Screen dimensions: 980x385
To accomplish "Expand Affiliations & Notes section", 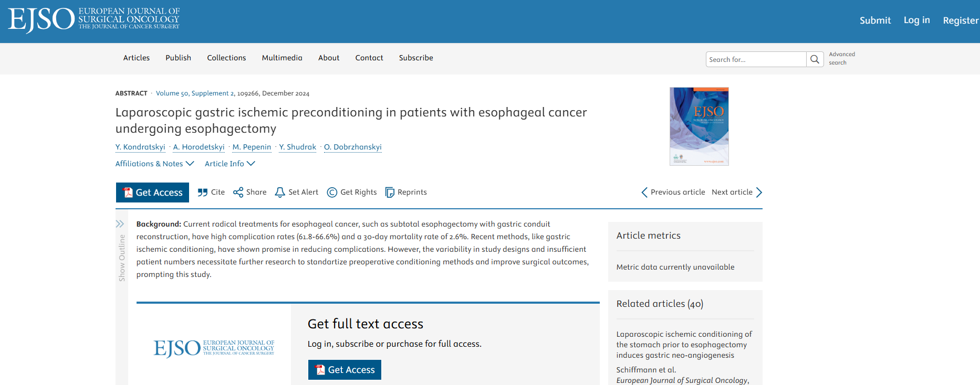I will (x=154, y=164).
